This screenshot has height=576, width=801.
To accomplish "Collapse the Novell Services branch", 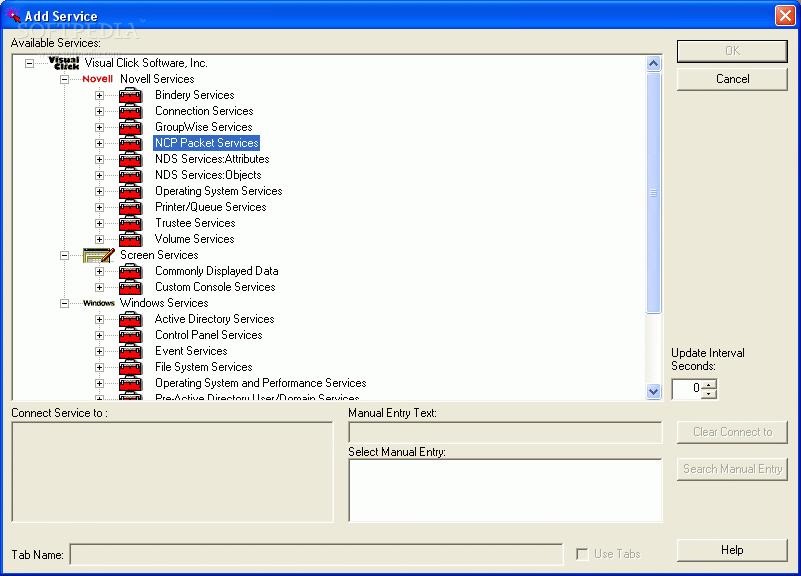I will coord(64,80).
